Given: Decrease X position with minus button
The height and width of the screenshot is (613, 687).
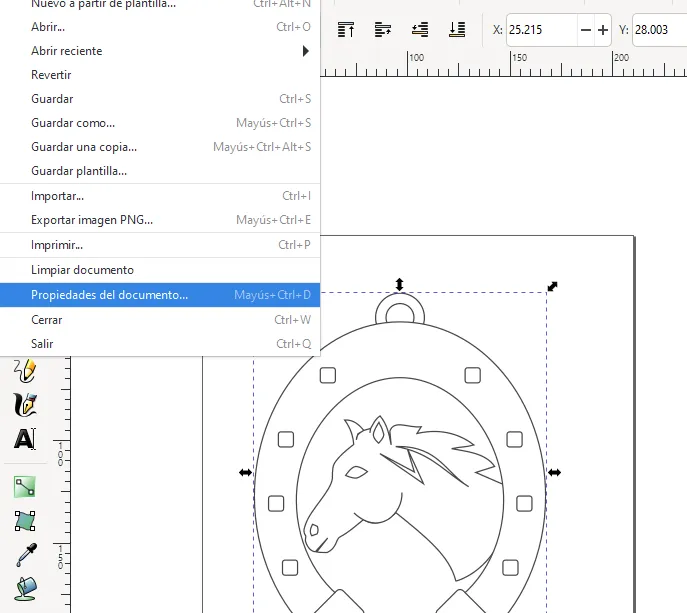Looking at the screenshot, I should pos(586,30).
